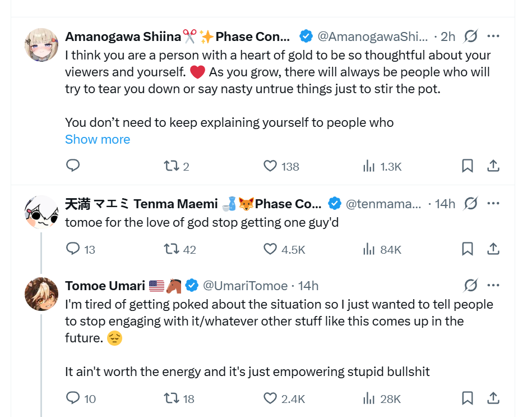Like Tenma Maemi's tweet
This screenshot has width=532, height=417.
pos(270,249)
